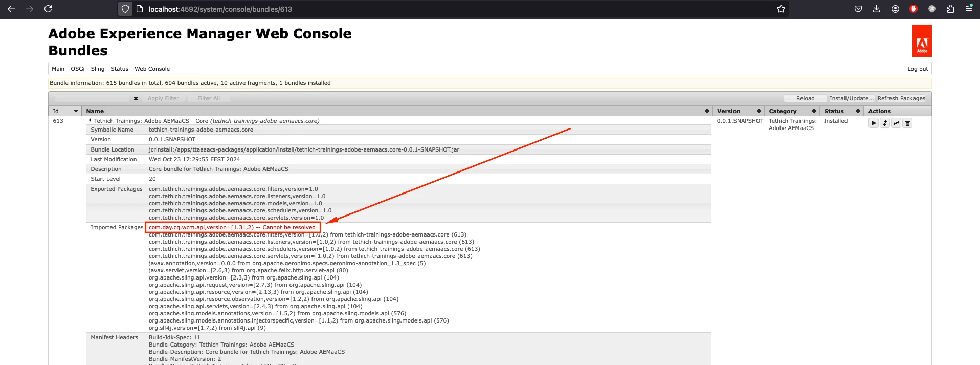Open the red ad blocker extension icon
Screen dimensions: 980x365
coord(914,9)
